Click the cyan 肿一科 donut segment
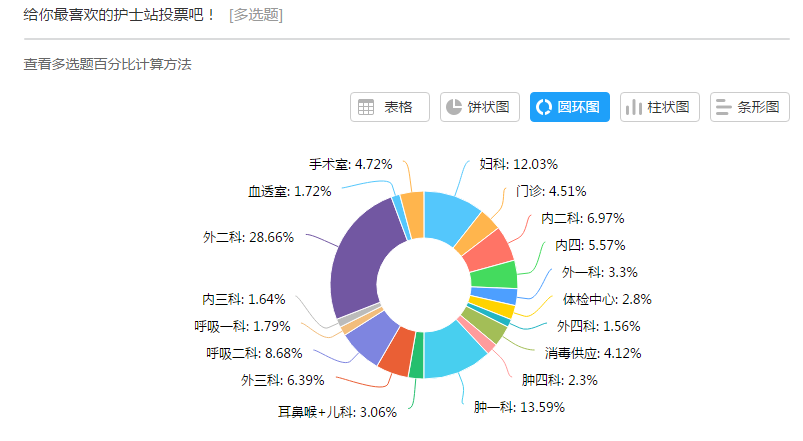The image size is (803, 441). (x=451, y=351)
